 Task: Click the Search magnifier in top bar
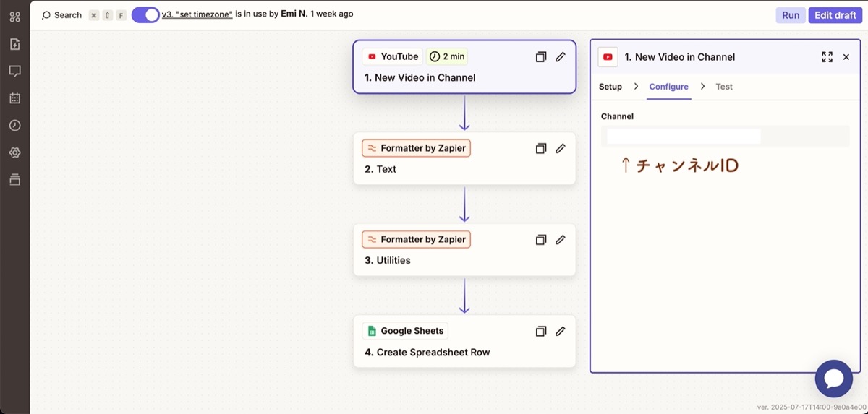coord(46,15)
